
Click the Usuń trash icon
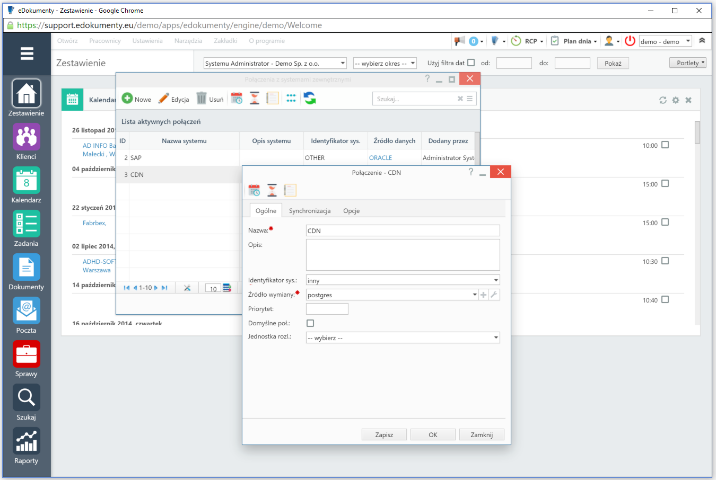point(202,99)
